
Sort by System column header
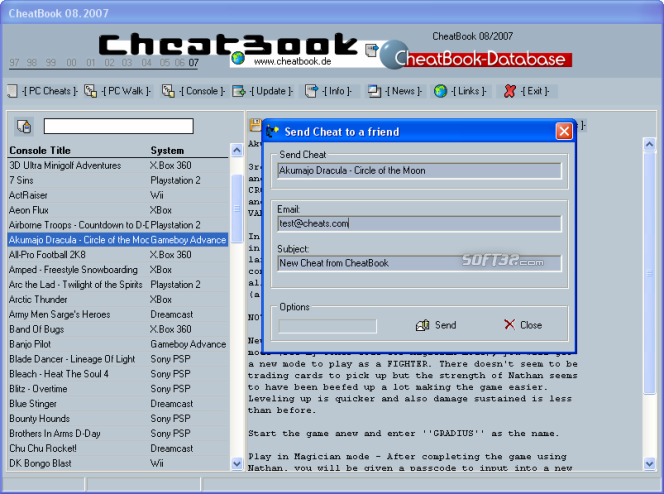point(167,150)
